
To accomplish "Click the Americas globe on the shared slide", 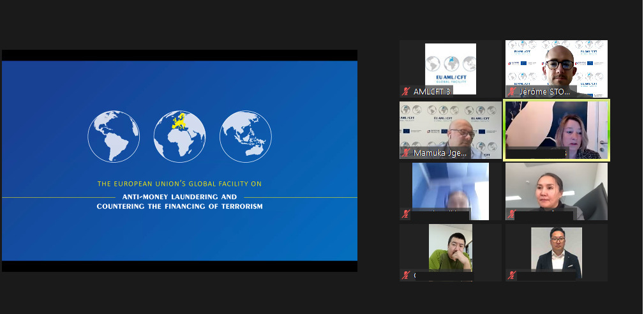I will (x=114, y=136).
